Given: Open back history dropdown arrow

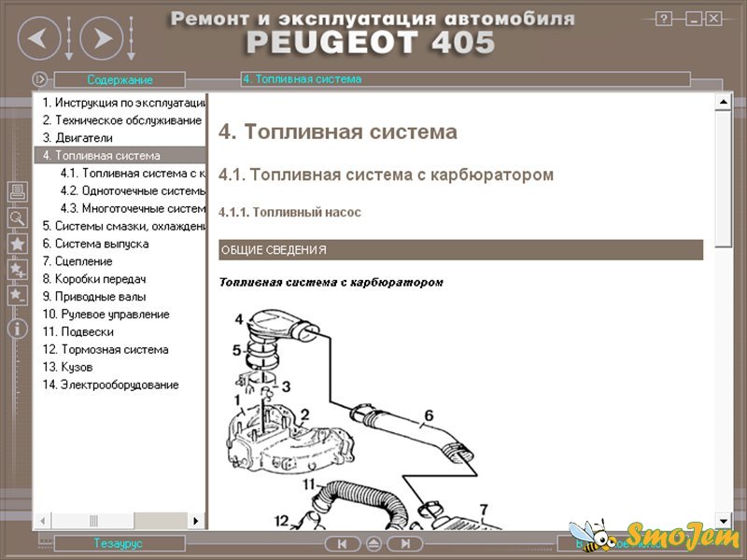Looking at the screenshot, I should click(x=68, y=38).
